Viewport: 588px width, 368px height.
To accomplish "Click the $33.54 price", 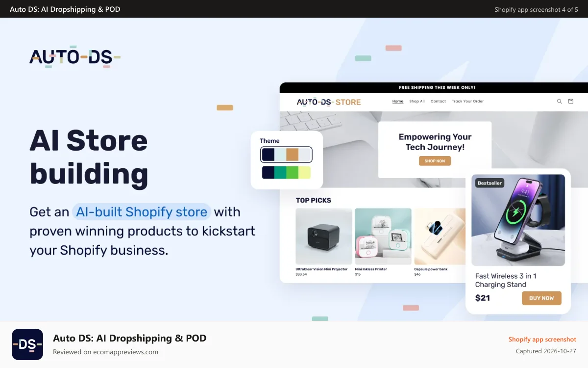I will [x=301, y=274].
